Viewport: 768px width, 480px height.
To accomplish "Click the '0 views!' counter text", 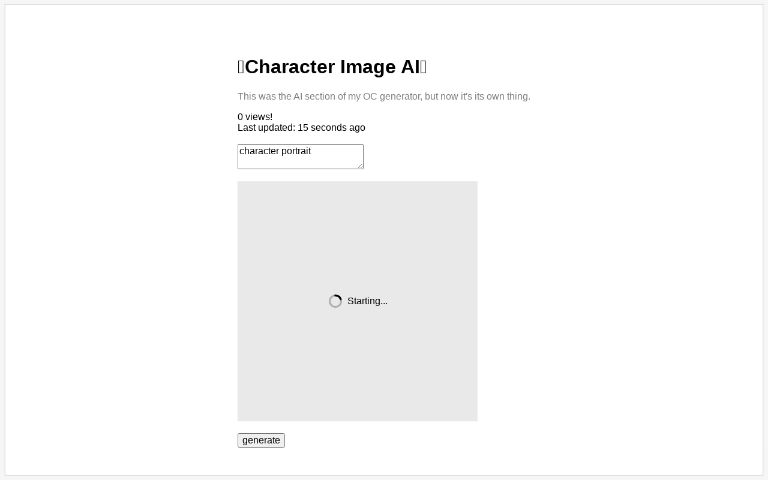I will coord(255,117).
